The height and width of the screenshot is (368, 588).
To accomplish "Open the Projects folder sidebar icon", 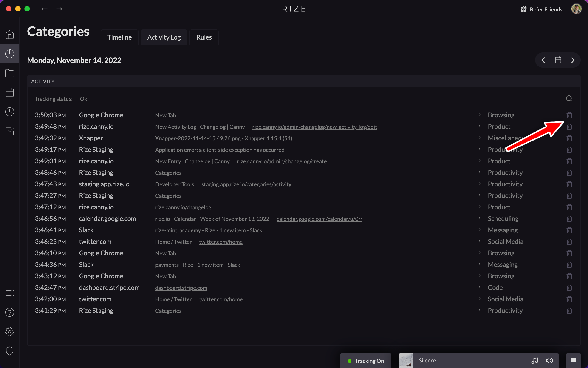I will (10, 73).
